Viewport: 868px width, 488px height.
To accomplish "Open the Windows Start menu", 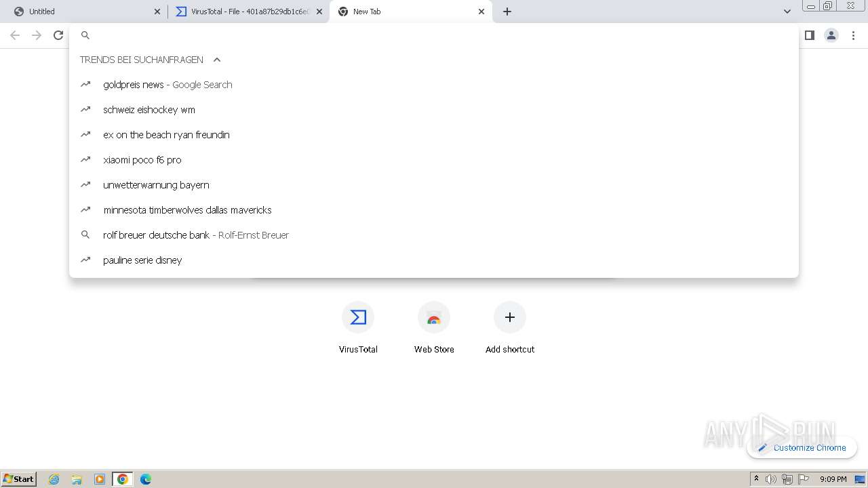I will 19,479.
